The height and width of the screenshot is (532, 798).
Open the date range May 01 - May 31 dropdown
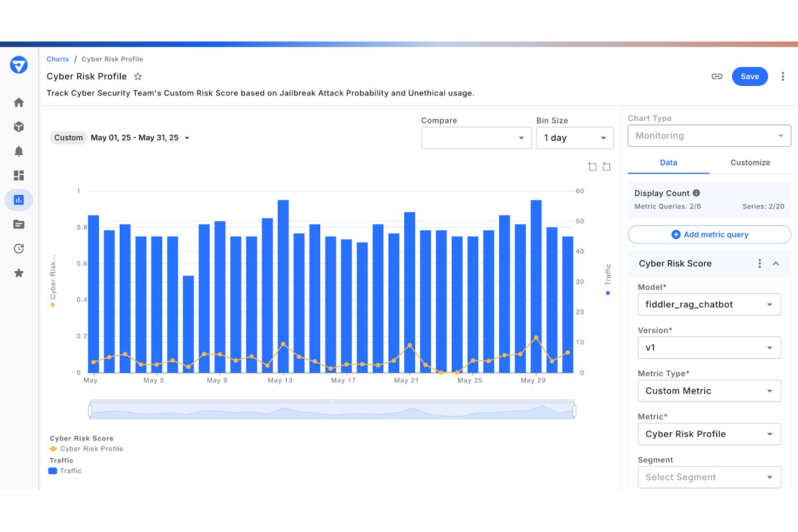pyautogui.click(x=140, y=138)
